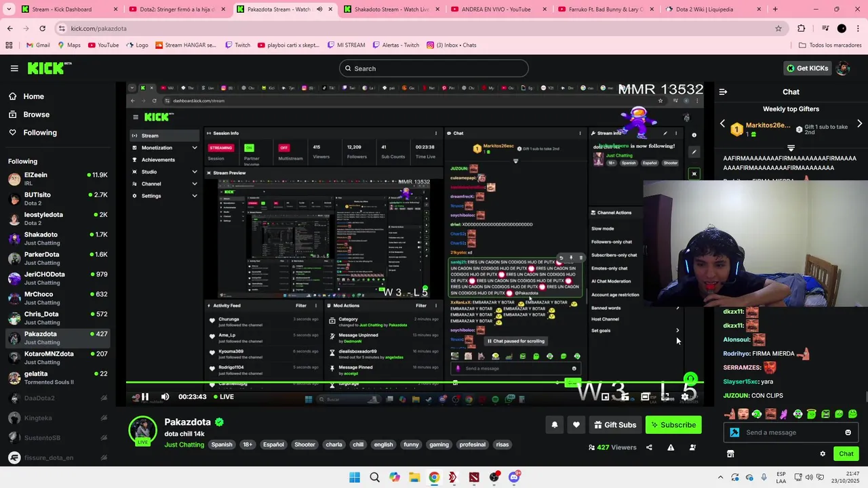The height and width of the screenshot is (488, 868).
Task: Open the Pakazdota channel in Following list
Action: pyautogui.click(x=58, y=338)
